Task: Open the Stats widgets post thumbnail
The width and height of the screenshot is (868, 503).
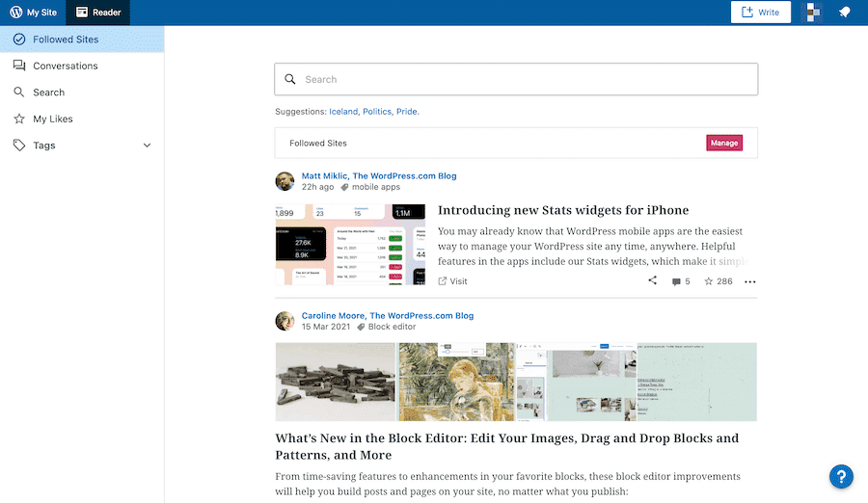Action: tap(350, 244)
